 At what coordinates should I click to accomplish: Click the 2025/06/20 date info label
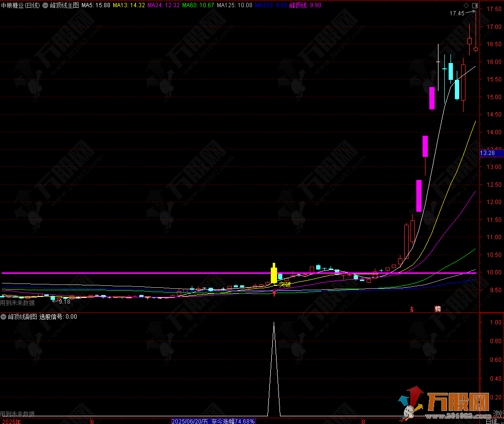(190, 421)
